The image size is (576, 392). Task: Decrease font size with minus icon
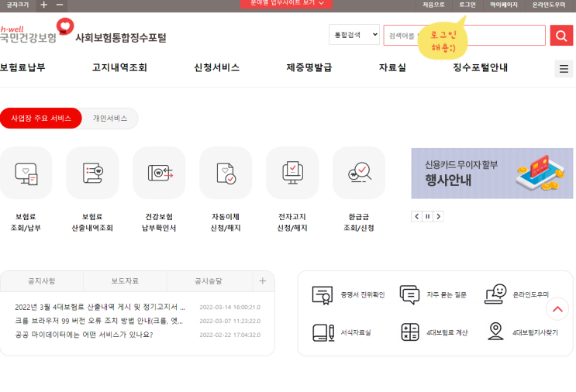[x=60, y=5]
